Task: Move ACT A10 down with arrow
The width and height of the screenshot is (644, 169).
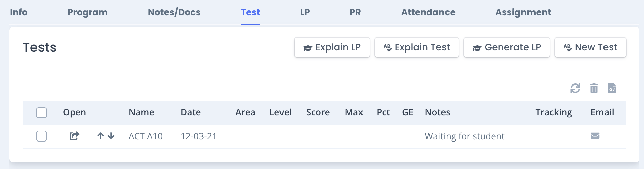Action: [111, 136]
